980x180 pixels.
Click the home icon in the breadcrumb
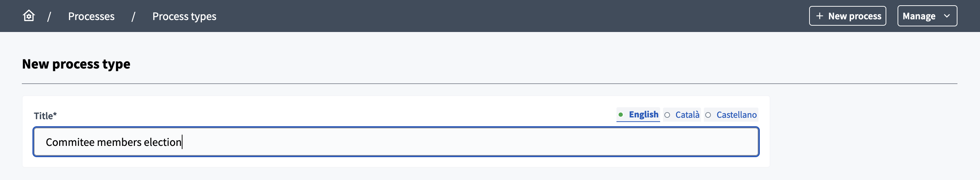pyautogui.click(x=29, y=16)
